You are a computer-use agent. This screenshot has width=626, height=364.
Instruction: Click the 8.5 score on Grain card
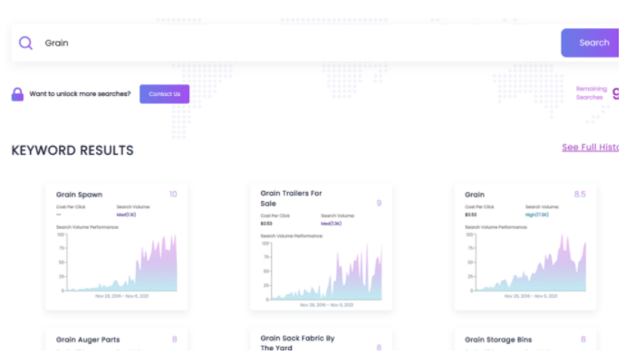(x=580, y=195)
